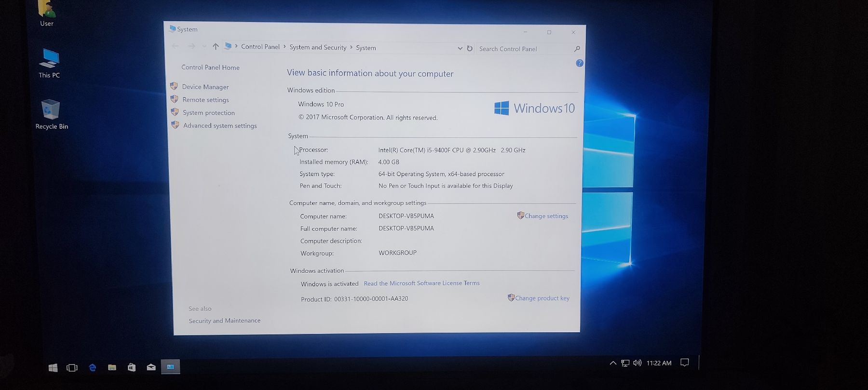Click the Windows 10 Pro edition text
The height and width of the screenshot is (390, 868).
click(x=321, y=104)
